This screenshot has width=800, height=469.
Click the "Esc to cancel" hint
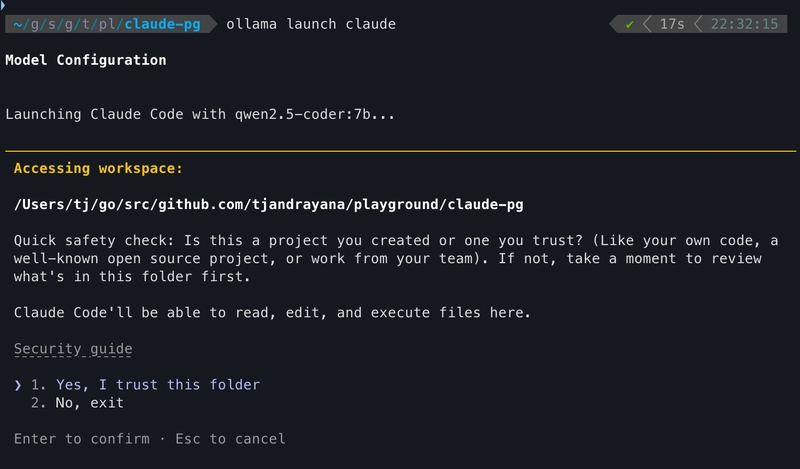[230, 439]
